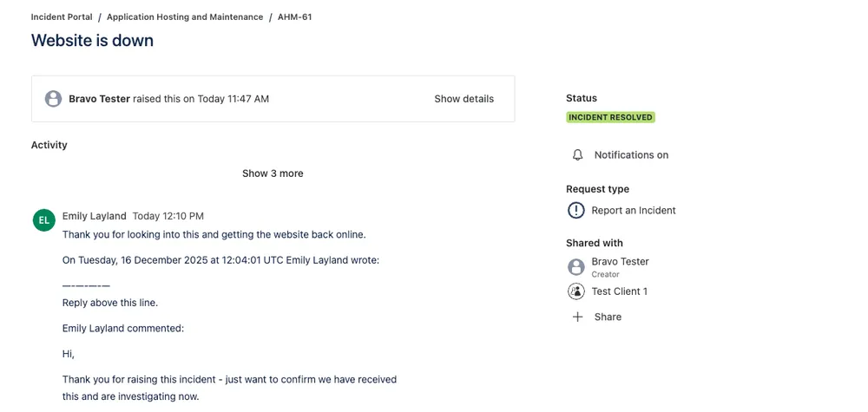The image size is (868, 412).
Task: Click Test Client 1 in Shared with
Action: (x=620, y=291)
